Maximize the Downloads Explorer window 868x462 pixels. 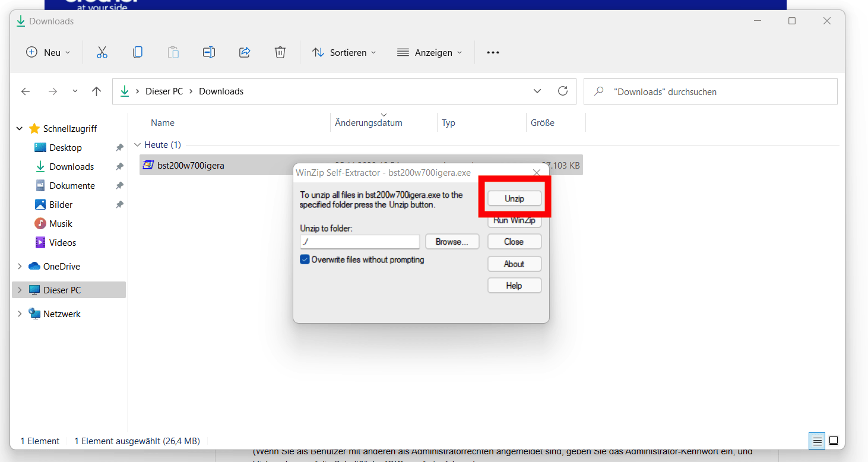tap(792, 21)
